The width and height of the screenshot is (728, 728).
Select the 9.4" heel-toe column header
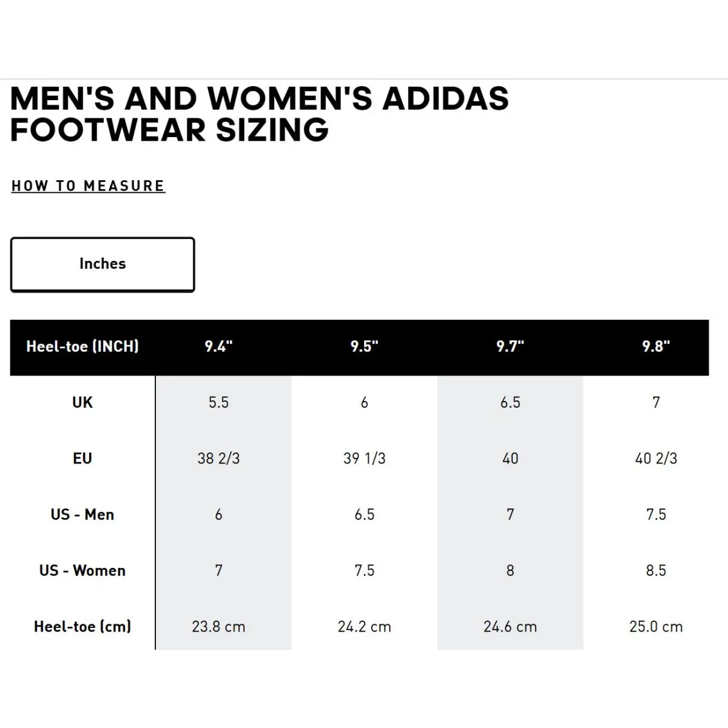pyautogui.click(x=218, y=346)
